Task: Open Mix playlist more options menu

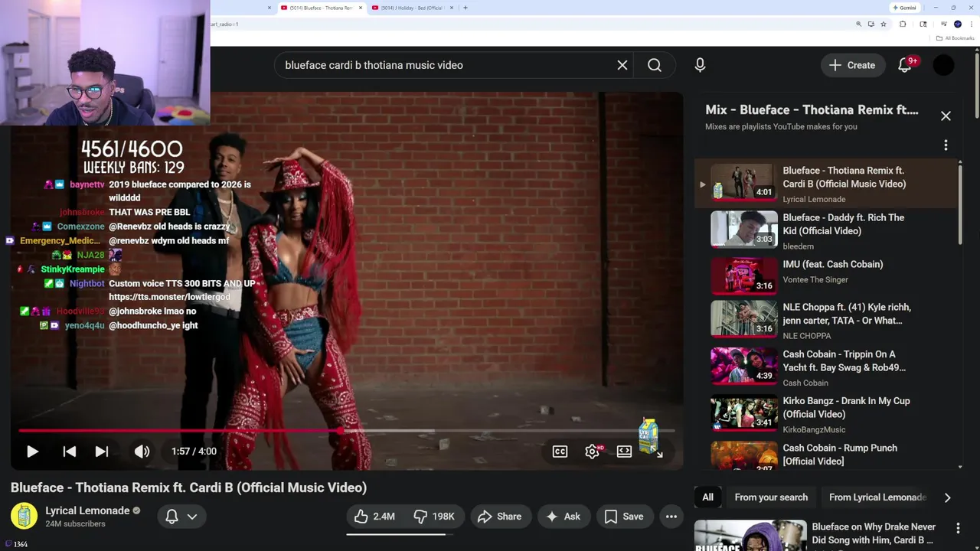Action: (946, 145)
